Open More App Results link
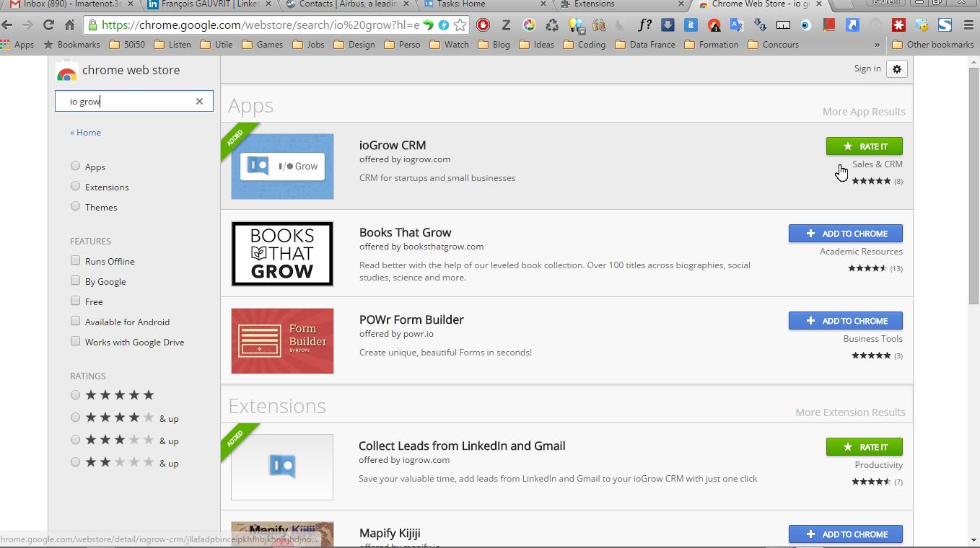The image size is (980, 548). (864, 112)
